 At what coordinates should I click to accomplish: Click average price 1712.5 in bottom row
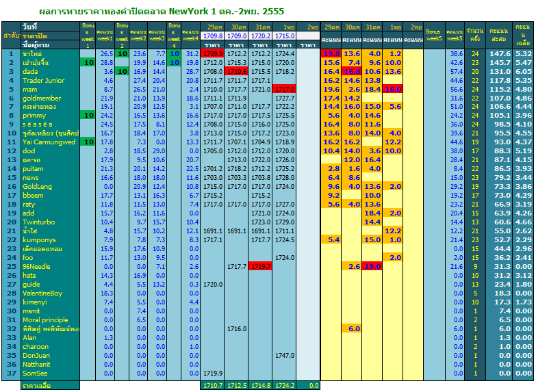(x=237, y=386)
